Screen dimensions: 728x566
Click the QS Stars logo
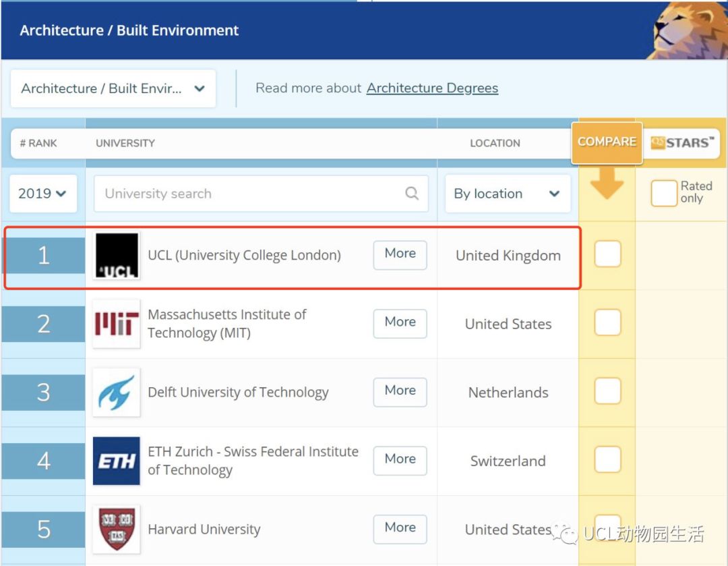click(x=682, y=142)
